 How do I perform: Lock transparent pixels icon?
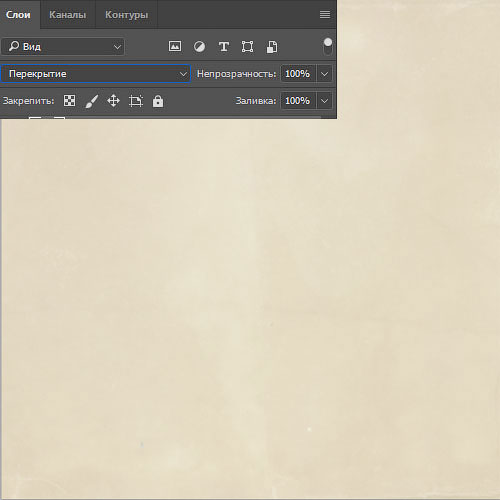(69, 101)
